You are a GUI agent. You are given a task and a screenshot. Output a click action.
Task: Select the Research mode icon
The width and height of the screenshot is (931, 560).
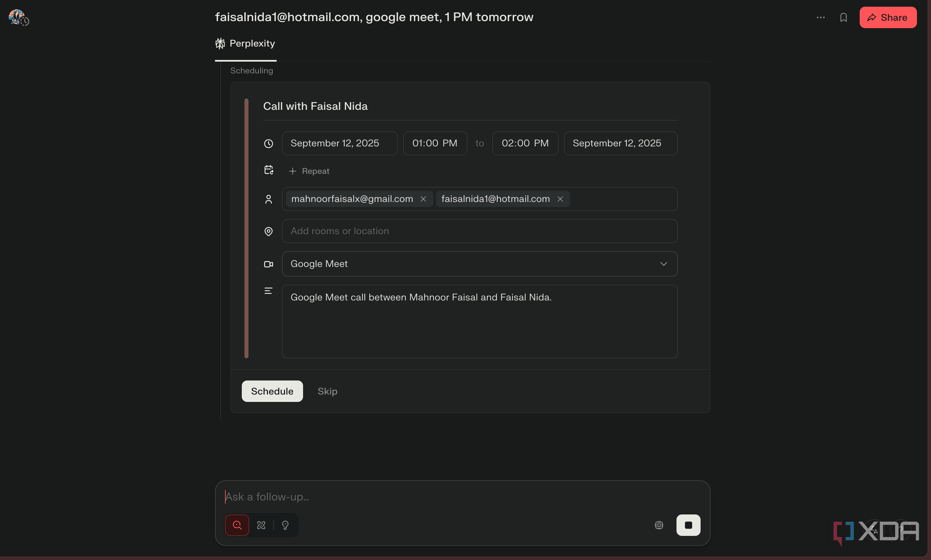tap(261, 525)
